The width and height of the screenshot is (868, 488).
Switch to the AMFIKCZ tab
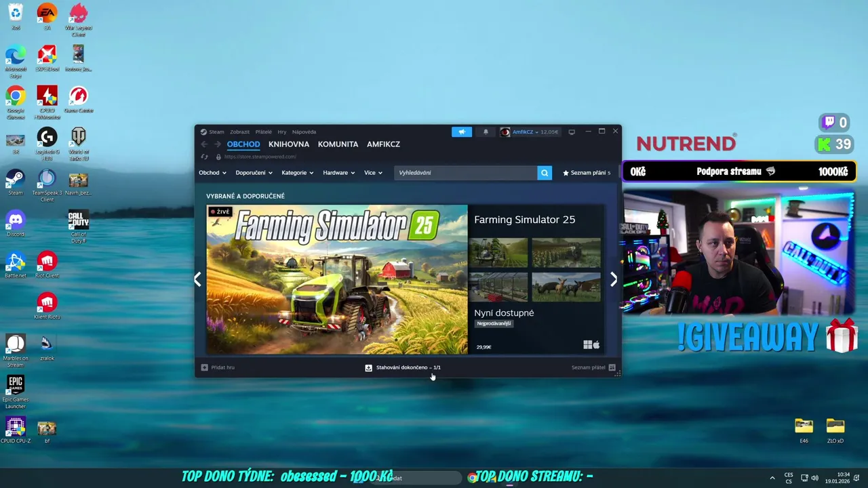[x=383, y=144]
